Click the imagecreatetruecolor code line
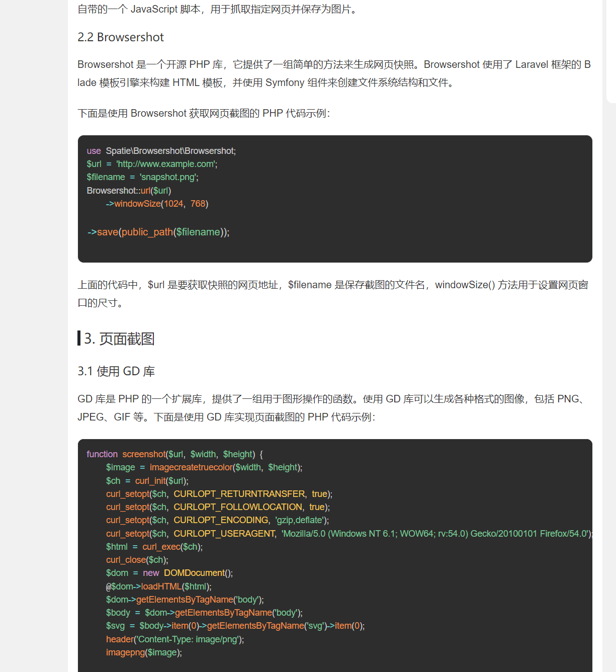The width and height of the screenshot is (616, 672). tap(204, 467)
